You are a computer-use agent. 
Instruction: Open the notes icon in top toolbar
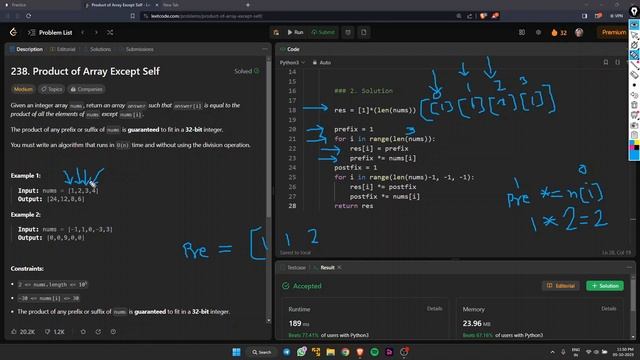point(364,32)
